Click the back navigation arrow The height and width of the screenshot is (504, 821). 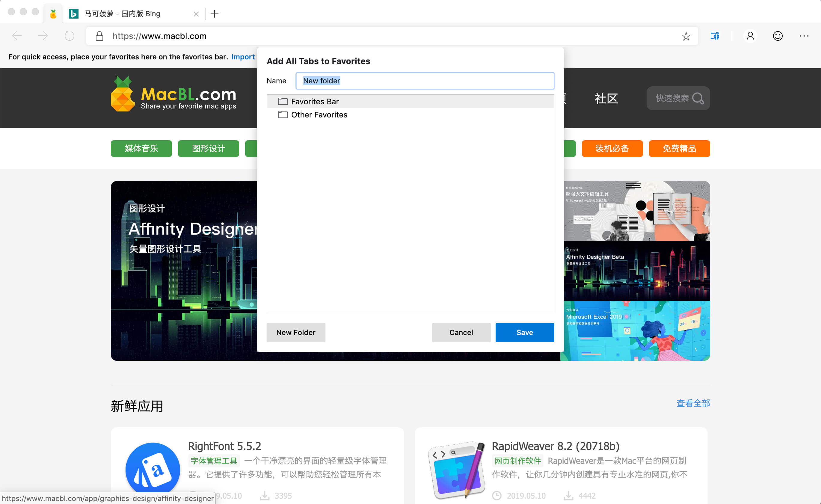(17, 36)
